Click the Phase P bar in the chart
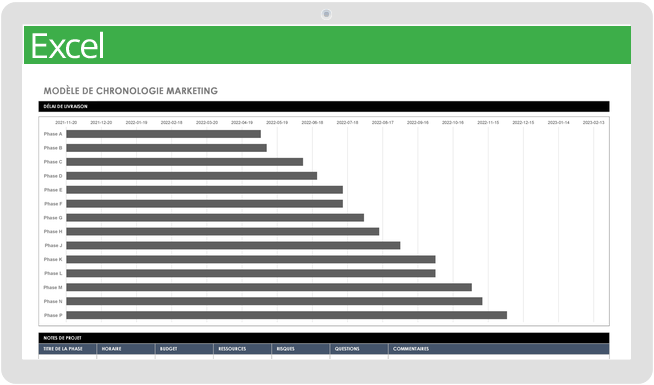This screenshot has height=385, width=654. (287, 315)
